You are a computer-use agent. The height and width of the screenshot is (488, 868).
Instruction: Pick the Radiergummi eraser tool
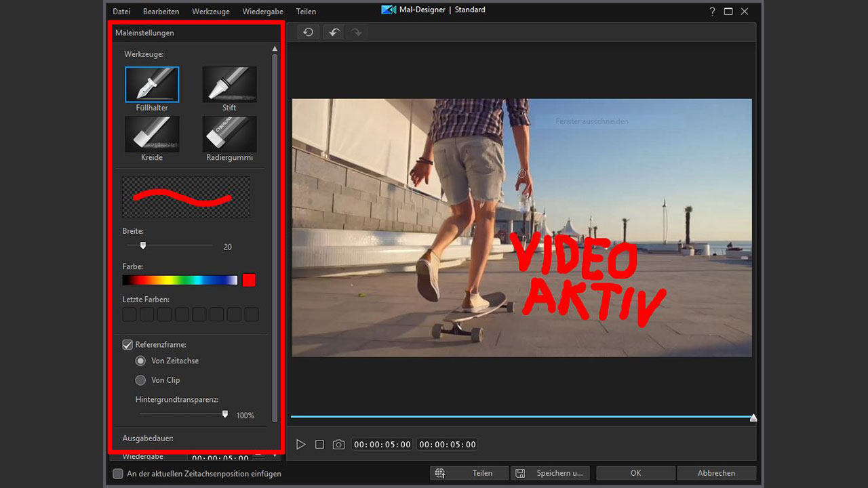[x=229, y=134]
